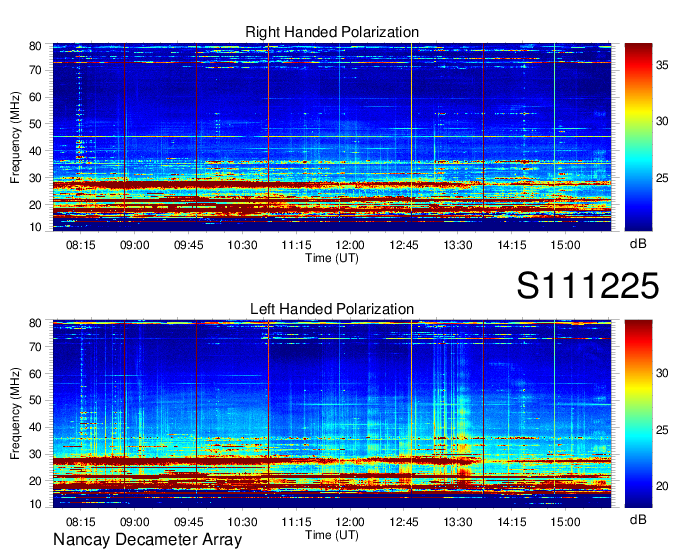
Task: Click the 11:15 tick of Right Handed plot
Action: click(296, 245)
